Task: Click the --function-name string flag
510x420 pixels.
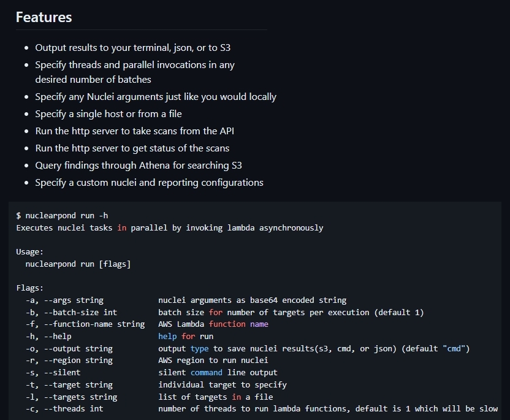Action: 85,324
